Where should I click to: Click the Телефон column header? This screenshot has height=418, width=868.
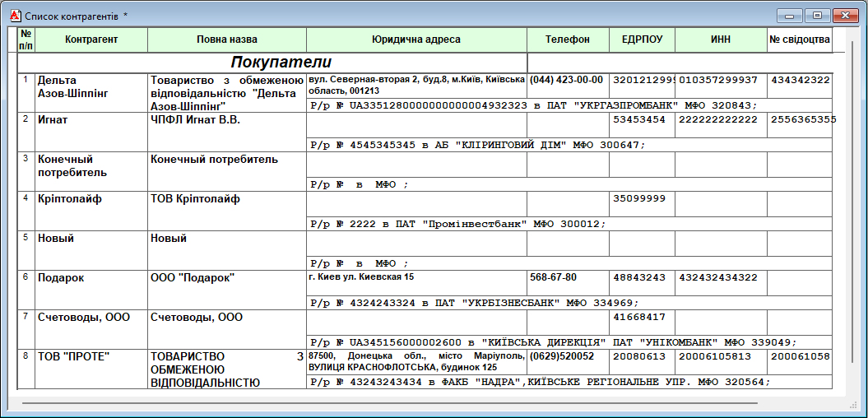tap(568, 39)
